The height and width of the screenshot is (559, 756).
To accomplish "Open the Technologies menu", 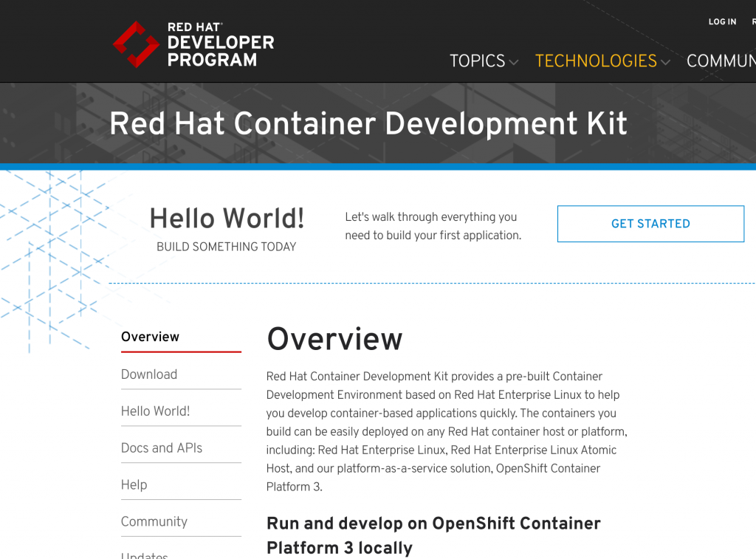I will (x=602, y=61).
